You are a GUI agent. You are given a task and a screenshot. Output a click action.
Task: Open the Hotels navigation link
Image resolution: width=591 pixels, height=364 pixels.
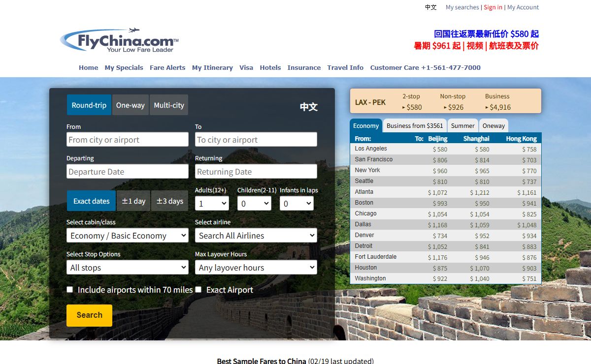(270, 68)
